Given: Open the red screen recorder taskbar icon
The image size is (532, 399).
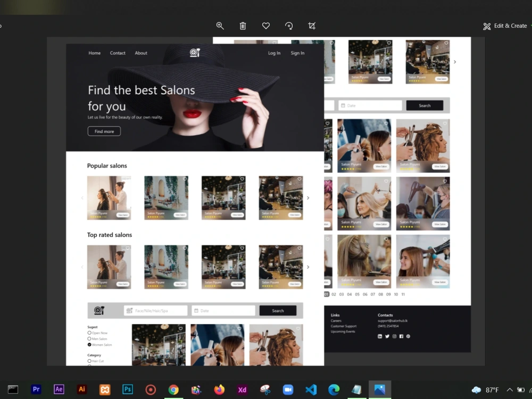Looking at the screenshot, I should [x=151, y=389].
